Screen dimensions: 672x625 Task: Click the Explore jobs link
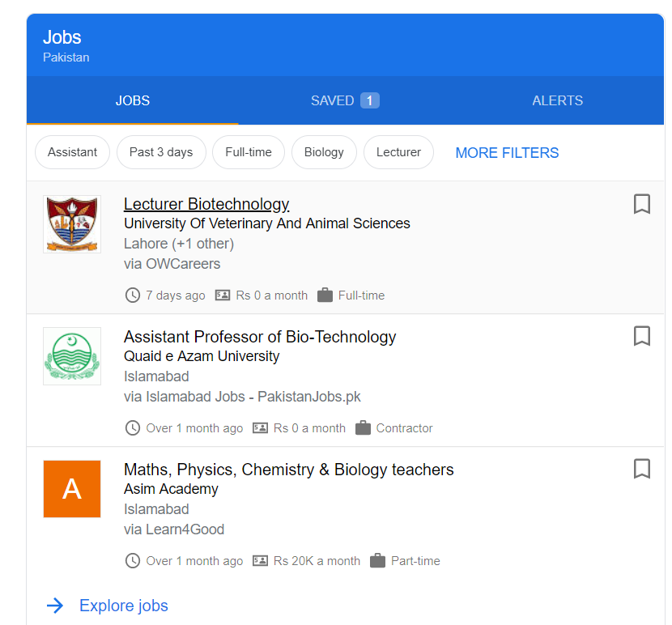tap(124, 606)
